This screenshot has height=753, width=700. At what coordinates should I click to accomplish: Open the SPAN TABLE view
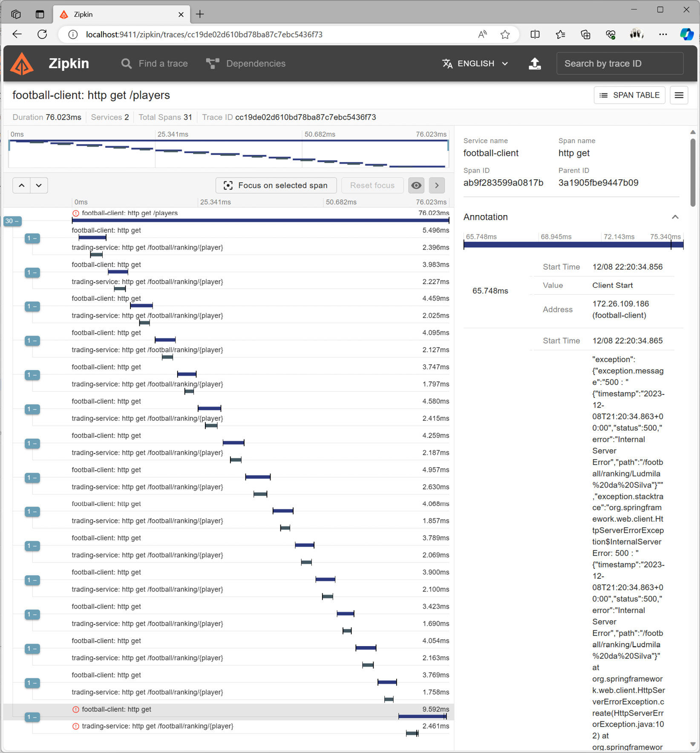tap(629, 95)
